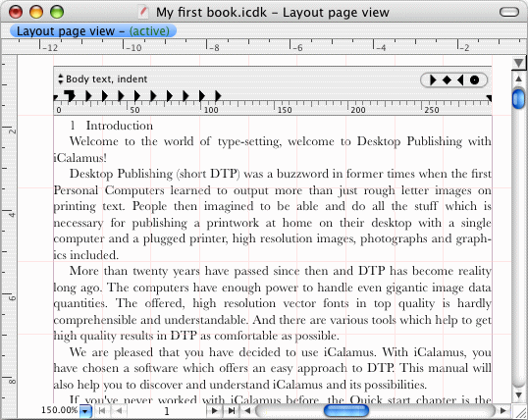Click the scroll up arrow
This screenshot has height=420, width=528.
(518, 79)
